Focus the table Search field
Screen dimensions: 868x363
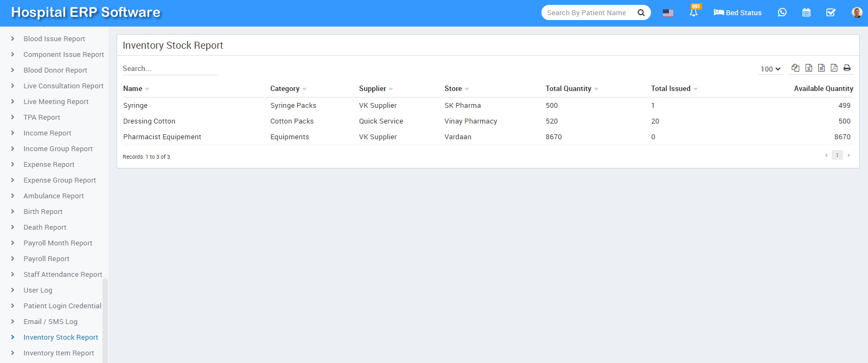tap(169, 69)
